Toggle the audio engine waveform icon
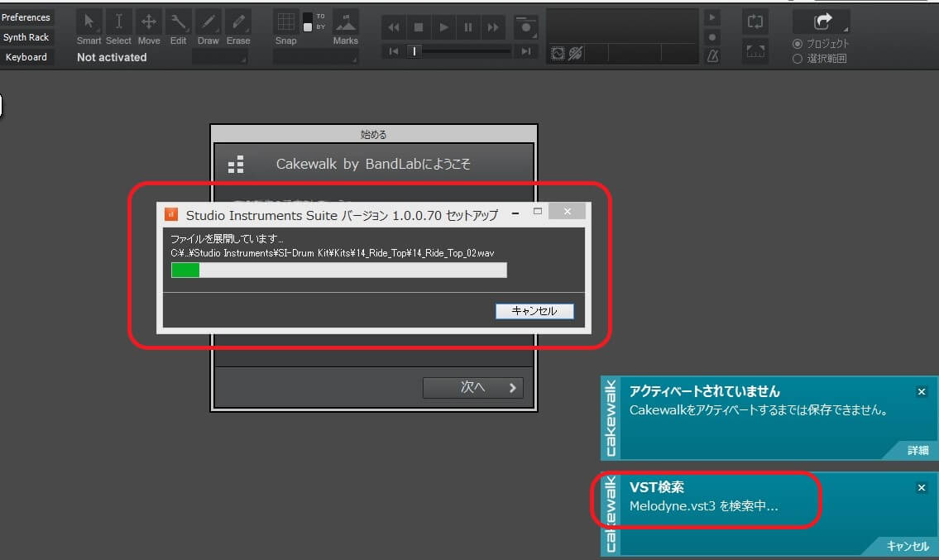This screenshot has height=560, width=939. tap(558, 53)
